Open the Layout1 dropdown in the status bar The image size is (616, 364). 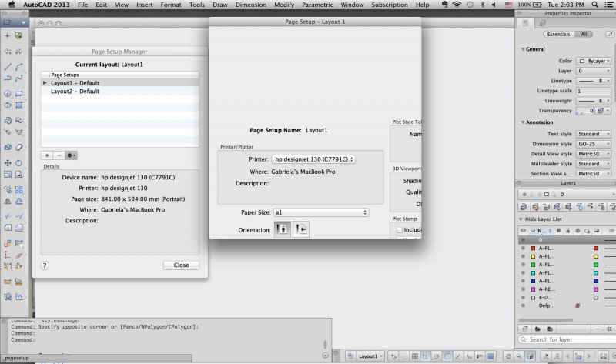[x=370, y=356]
